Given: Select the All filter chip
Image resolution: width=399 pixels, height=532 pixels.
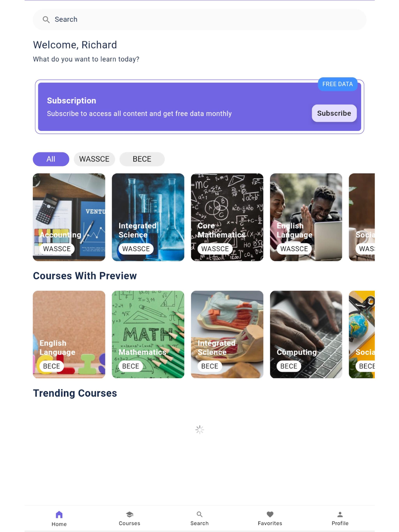Looking at the screenshot, I should (x=51, y=159).
